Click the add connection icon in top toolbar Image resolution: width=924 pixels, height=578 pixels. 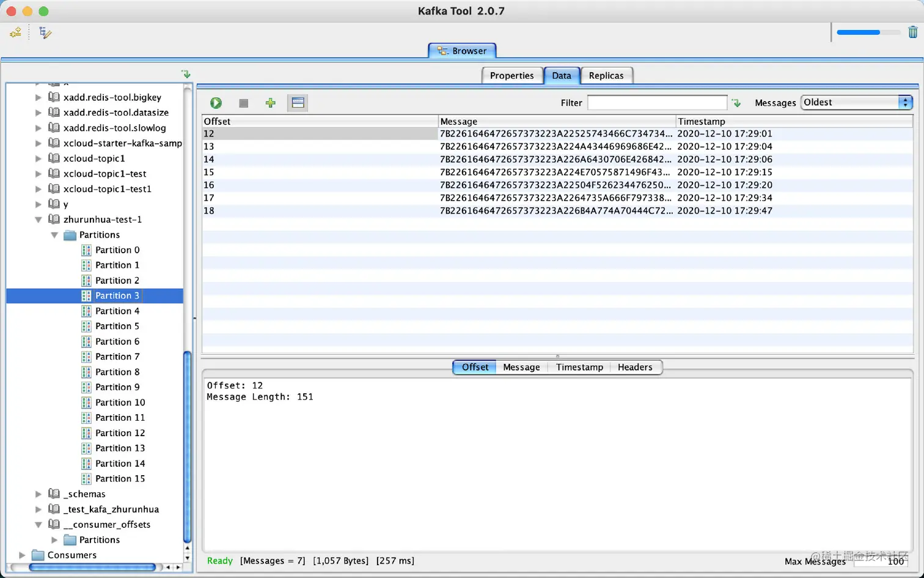coord(15,32)
